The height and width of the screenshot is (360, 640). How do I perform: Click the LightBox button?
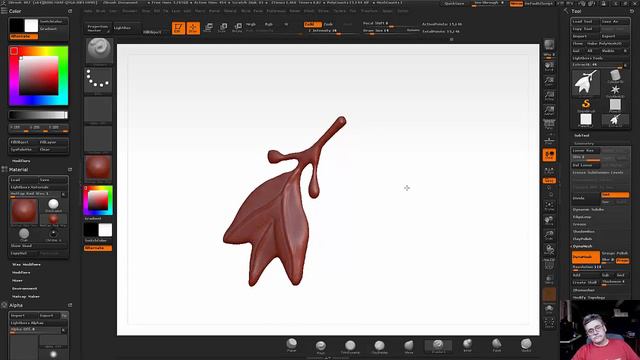coord(126,28)
